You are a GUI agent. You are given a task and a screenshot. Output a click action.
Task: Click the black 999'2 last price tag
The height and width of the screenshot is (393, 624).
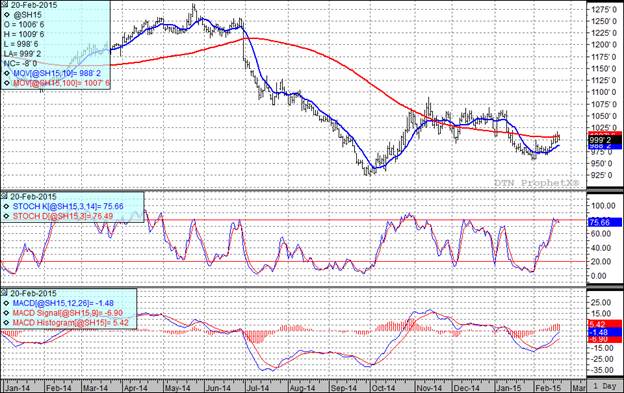click(x=604, y=140)
